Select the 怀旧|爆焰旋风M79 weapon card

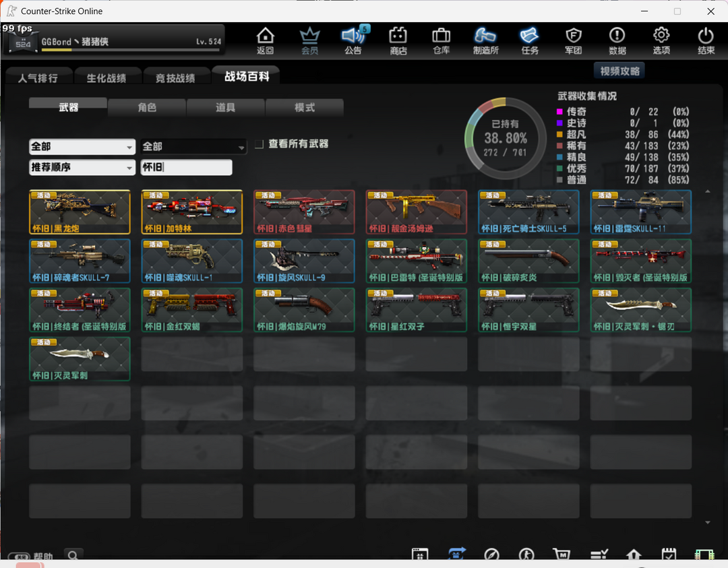pos(304,310)
